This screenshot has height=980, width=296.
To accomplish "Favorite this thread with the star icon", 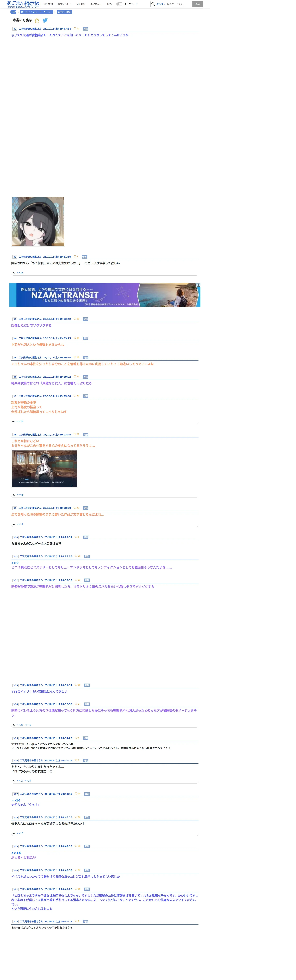I will (x=37, y=21).
